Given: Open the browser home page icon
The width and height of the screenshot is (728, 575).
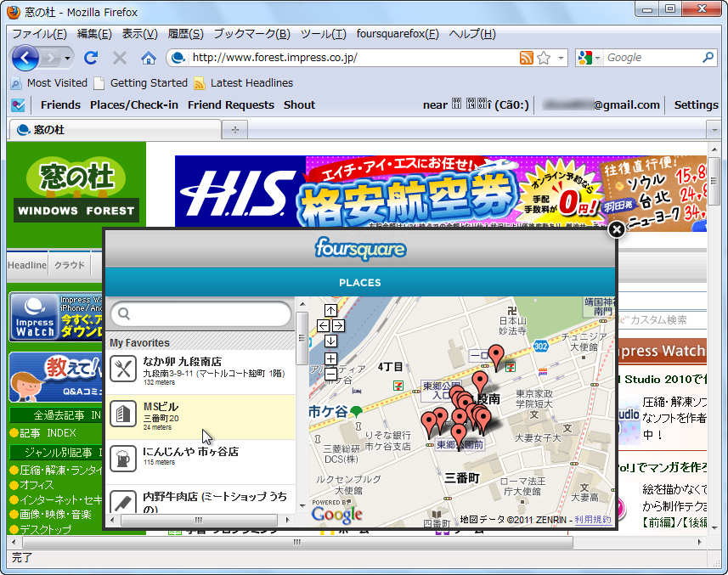Looking at the screenshot, I should 149,57.
